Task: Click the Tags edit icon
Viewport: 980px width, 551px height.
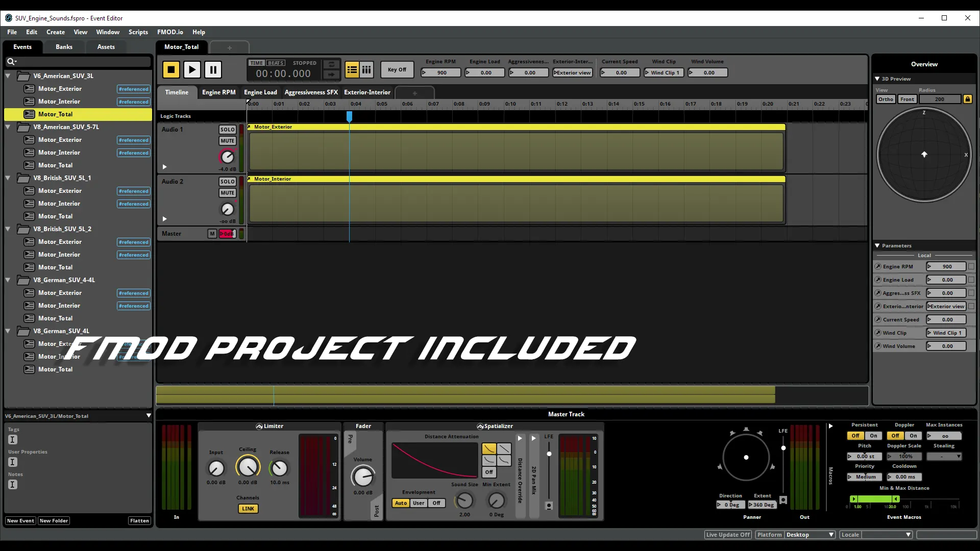Action: click(13, 439)
